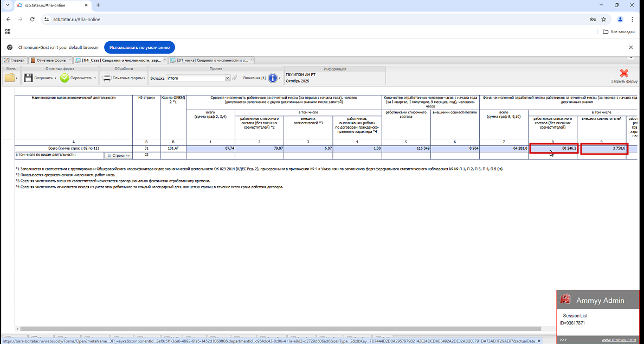Open the Вкладка combo box showing Итого
This screenshot has height=344, width=644.
point(198,78)
